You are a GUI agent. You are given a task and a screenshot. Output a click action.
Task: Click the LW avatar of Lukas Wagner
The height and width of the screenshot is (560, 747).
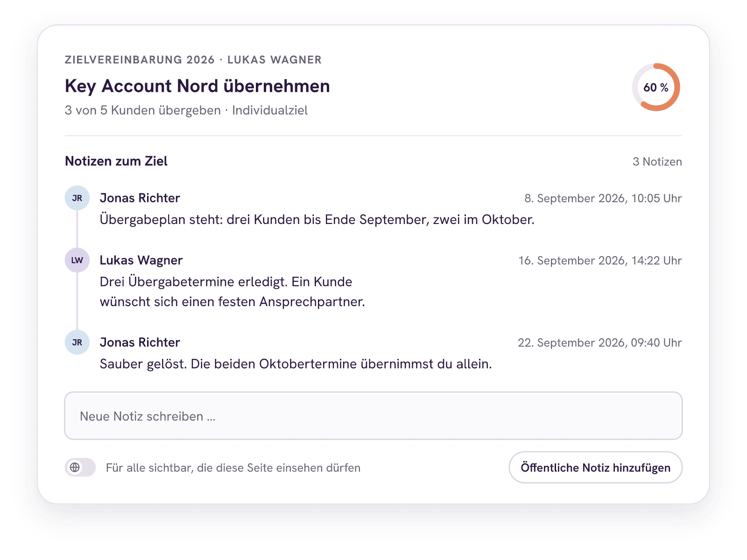(x=77, y=260)
